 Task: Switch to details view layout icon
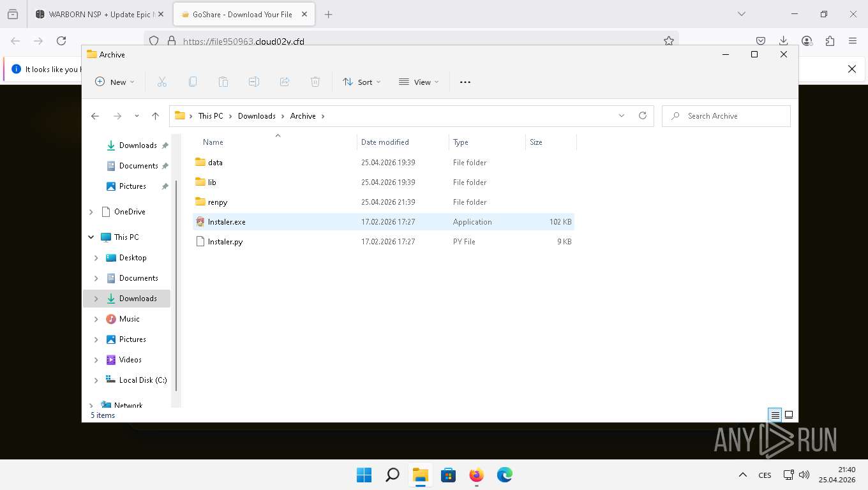tap(775, 415)
